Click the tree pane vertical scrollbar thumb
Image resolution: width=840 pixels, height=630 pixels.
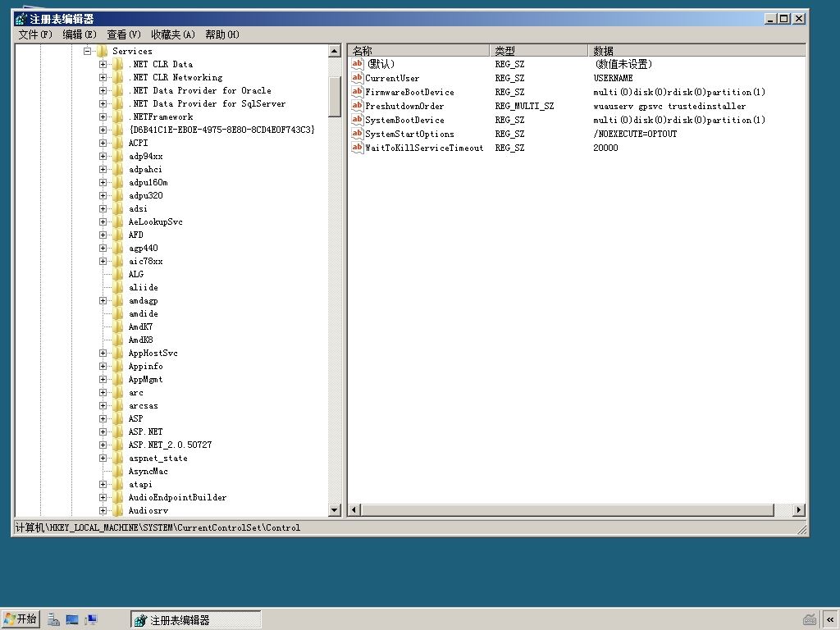pos(335,97)
